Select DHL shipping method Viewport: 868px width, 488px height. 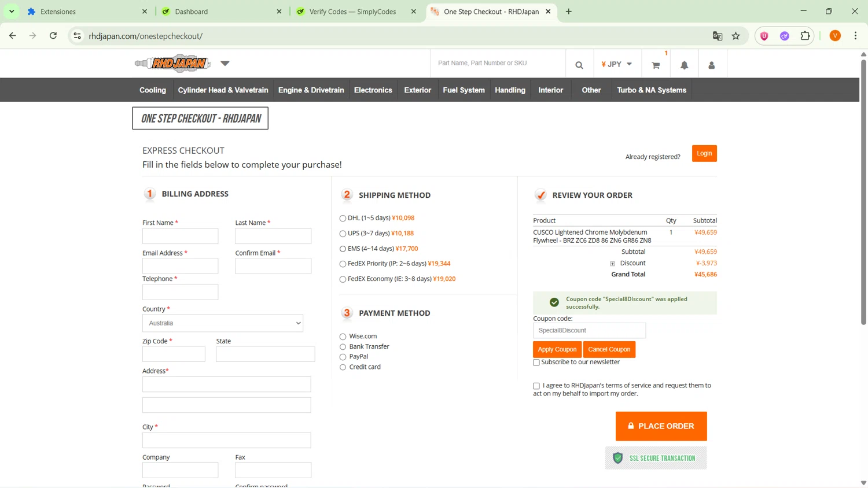tap(343, 219)
